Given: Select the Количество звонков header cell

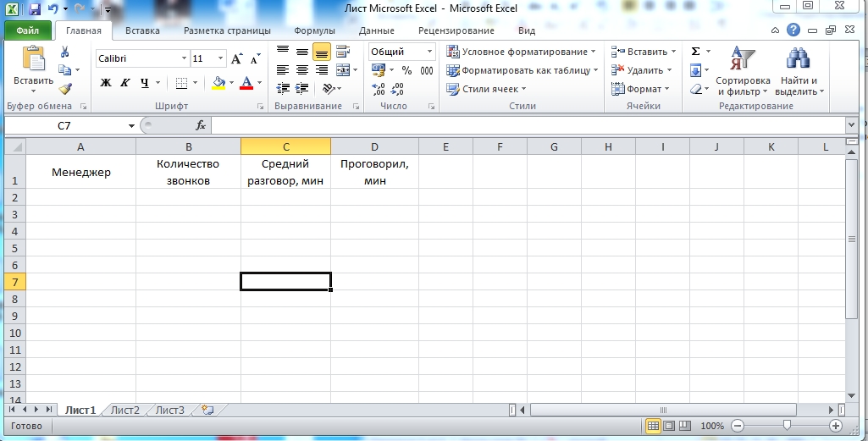Looking at the screenshot, I should (188, 172).
